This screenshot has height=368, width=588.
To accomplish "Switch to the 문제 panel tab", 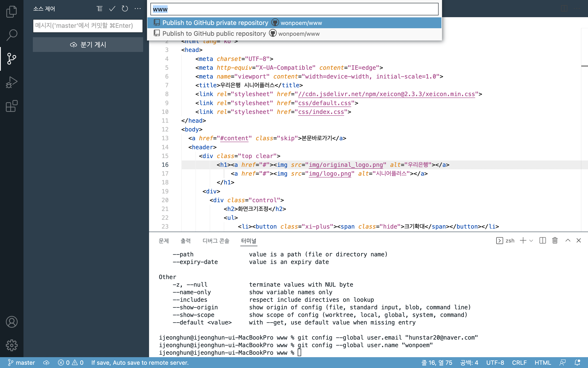I will coord(164,241).
